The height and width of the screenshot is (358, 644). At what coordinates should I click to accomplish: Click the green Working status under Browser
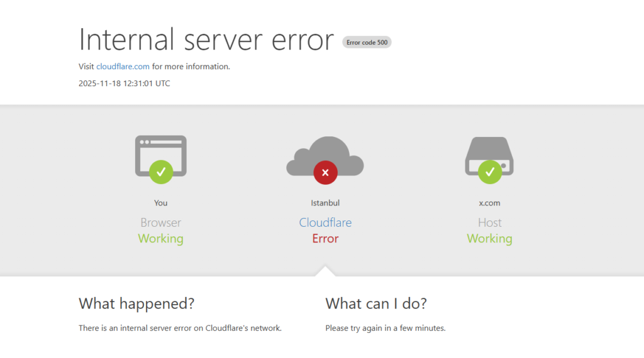click(160, 239)
